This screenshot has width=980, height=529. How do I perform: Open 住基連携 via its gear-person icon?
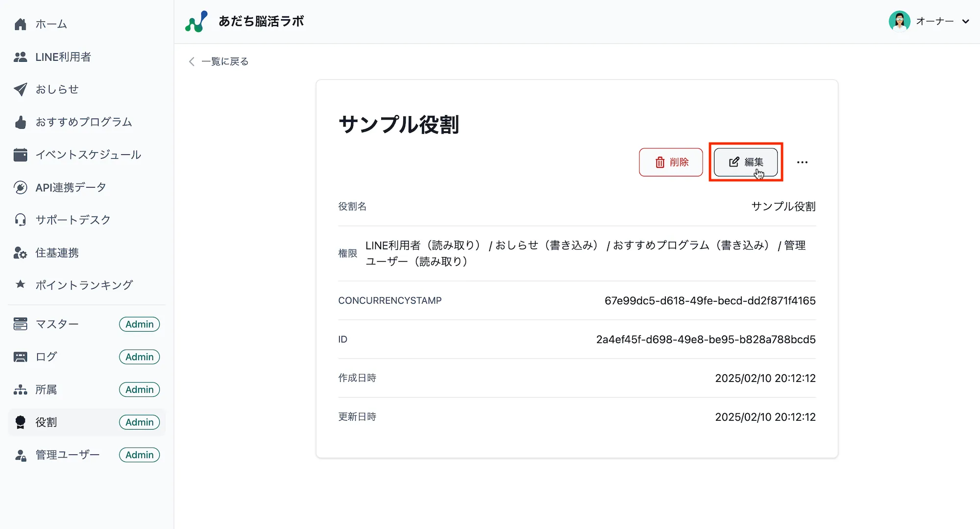pos(20,252)
